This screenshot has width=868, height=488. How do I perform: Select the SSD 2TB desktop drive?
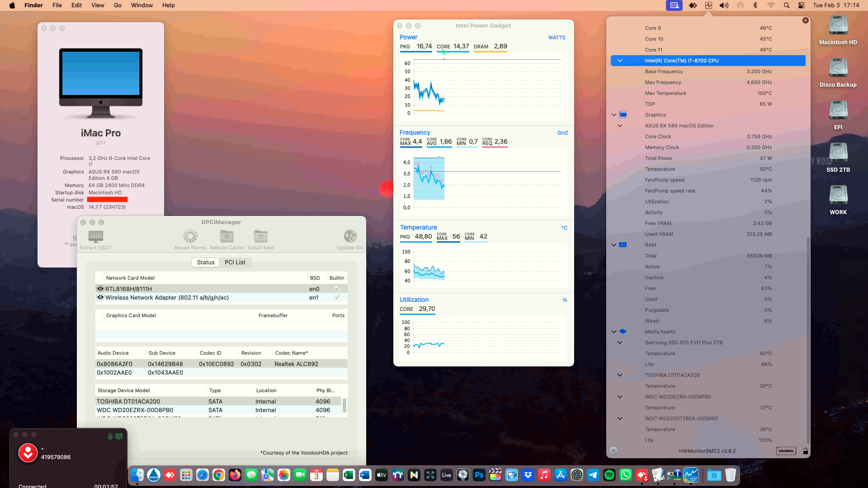coord(838,157)
